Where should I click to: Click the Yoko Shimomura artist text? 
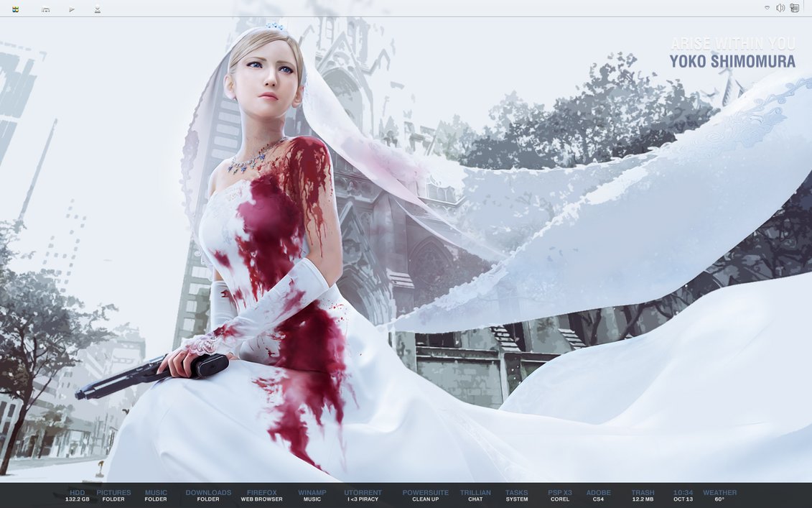tap(732, 61)
